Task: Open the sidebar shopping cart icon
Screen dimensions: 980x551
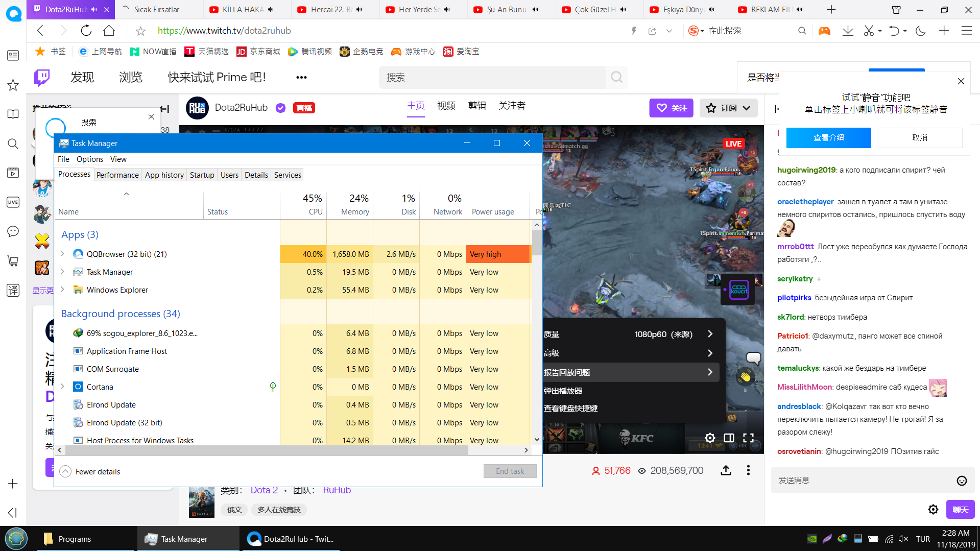Action: (13, 261)
